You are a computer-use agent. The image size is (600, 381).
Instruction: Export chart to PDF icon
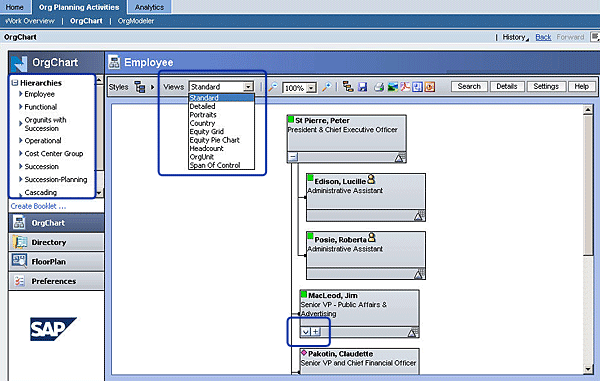(x=405, y=87)
